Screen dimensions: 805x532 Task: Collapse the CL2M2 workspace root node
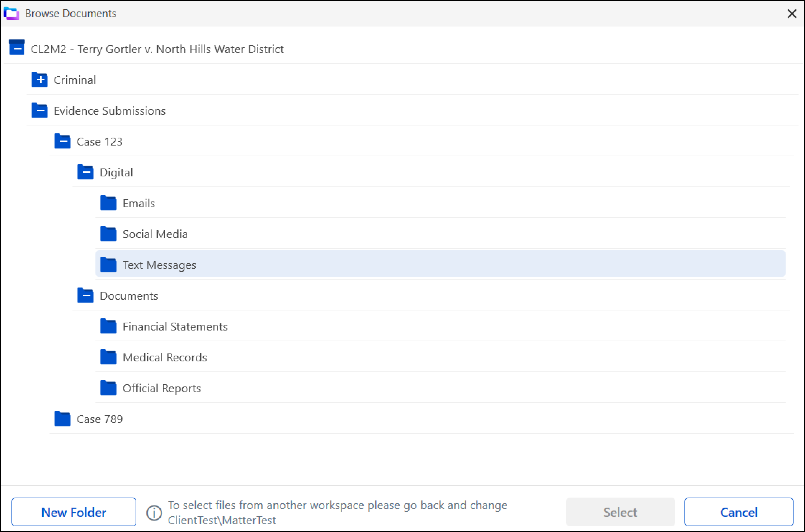click(x=17, y=48)
